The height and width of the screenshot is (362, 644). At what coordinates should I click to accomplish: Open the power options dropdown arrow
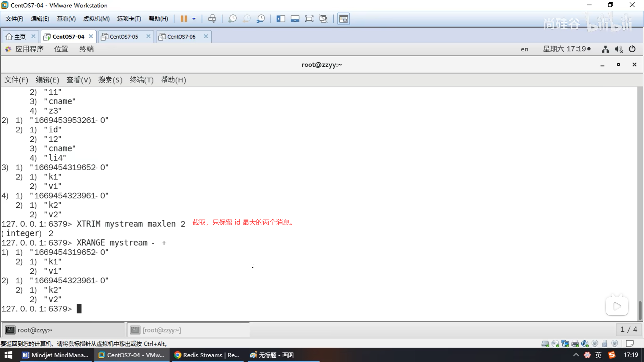194,19
